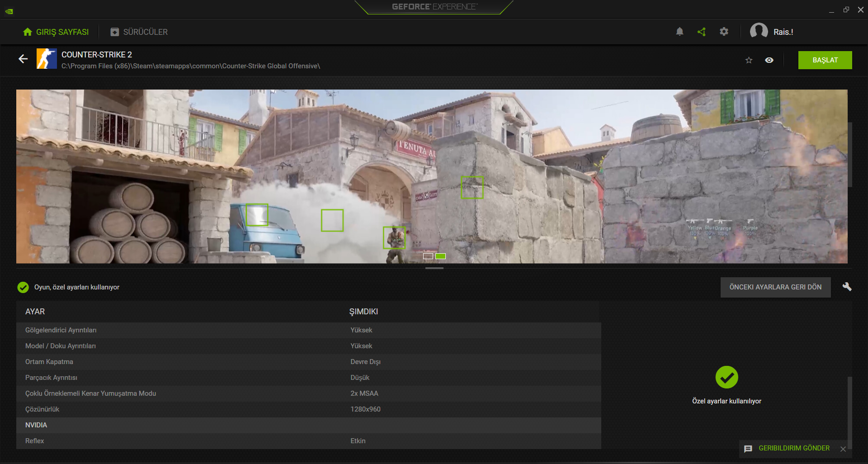868x464 pixels.
Task: Open custom settings wrench icon
Action: [x=847, y=287]
